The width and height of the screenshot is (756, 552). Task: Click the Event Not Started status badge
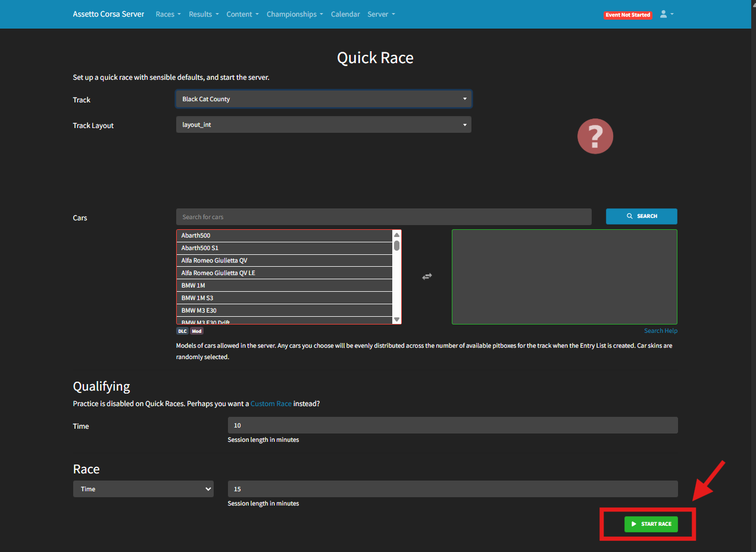pyautogui.click(x=627, y=15)
